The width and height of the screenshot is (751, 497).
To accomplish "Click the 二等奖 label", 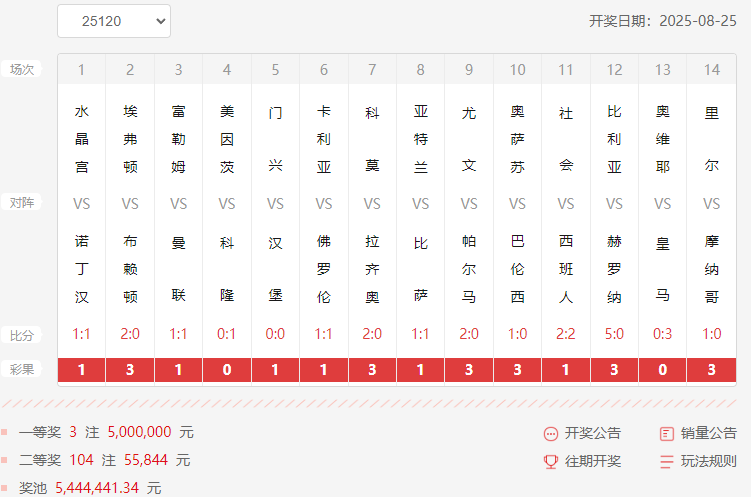I will point(40,460).
